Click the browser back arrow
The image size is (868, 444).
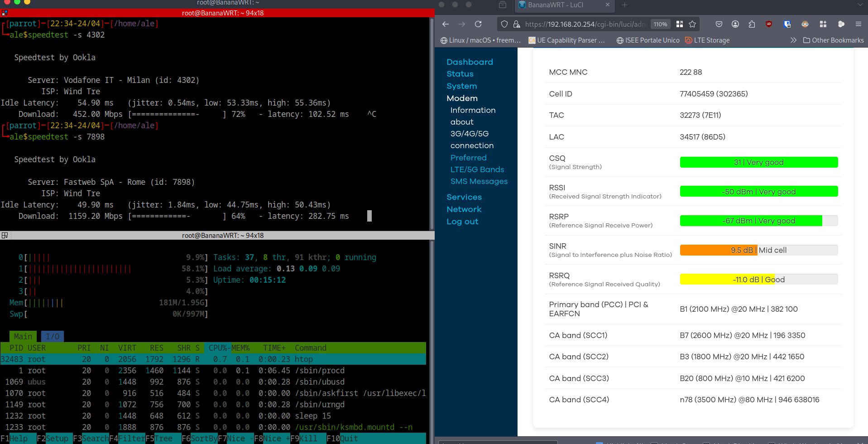(x=446, y=24)
